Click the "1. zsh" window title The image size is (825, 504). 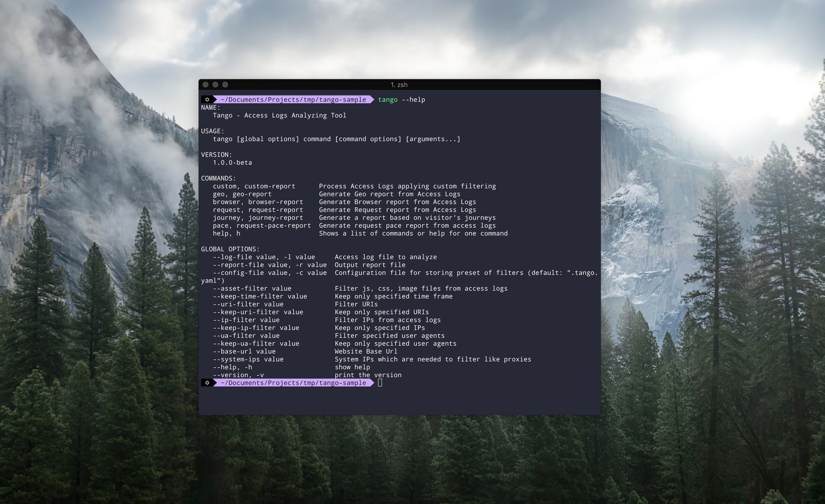point(399,85)
